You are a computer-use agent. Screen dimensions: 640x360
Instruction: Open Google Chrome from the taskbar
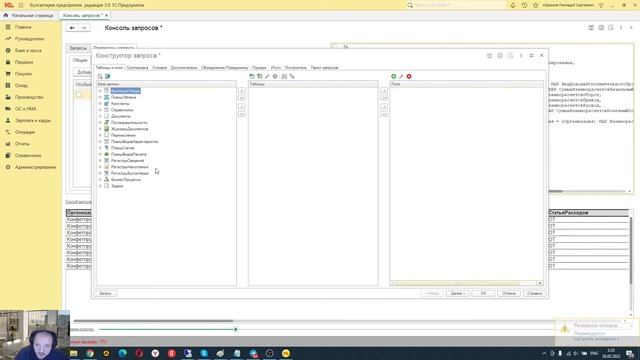(x=90, y=353)
